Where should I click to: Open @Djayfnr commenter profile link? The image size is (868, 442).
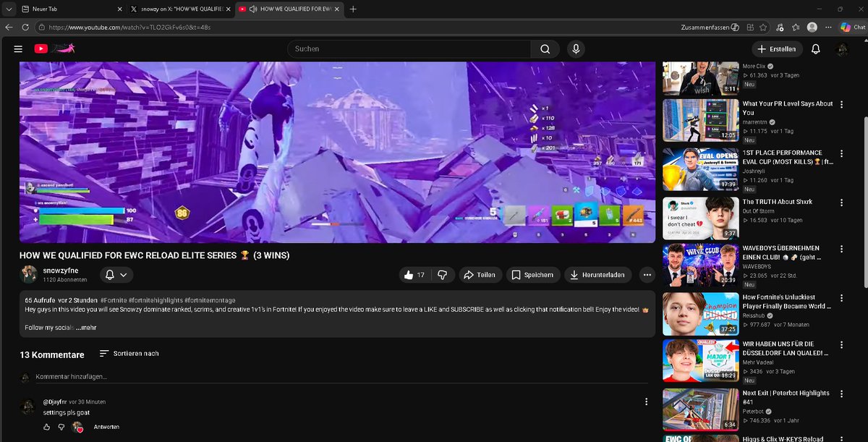pyautogui.click(x=54, y=401)
